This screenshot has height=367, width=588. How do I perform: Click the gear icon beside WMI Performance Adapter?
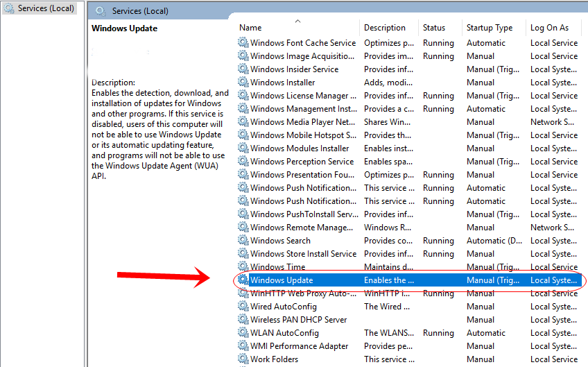243,345
